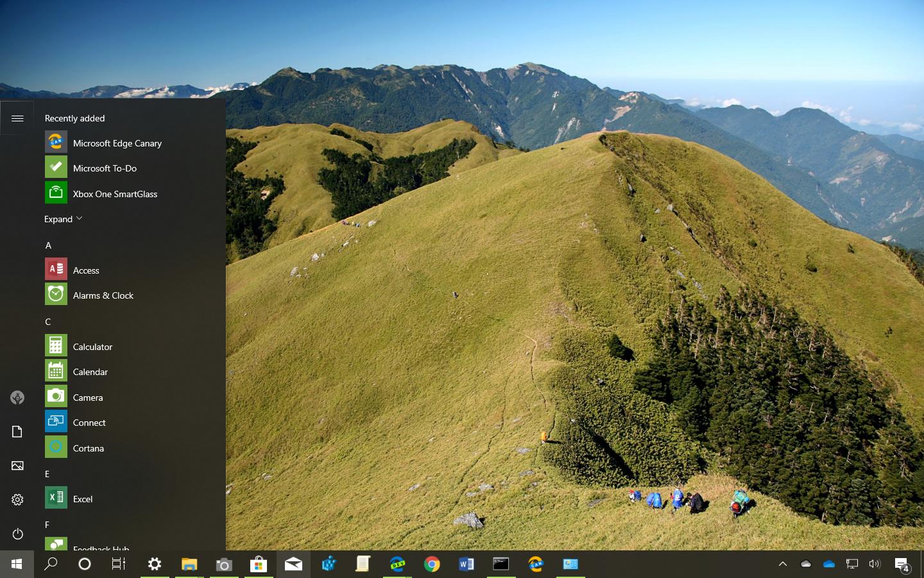This screenshot has width=924, height=578.
Task: Jump to apps using the C section header
Action: pyautogui.click(x=47, y=321)
